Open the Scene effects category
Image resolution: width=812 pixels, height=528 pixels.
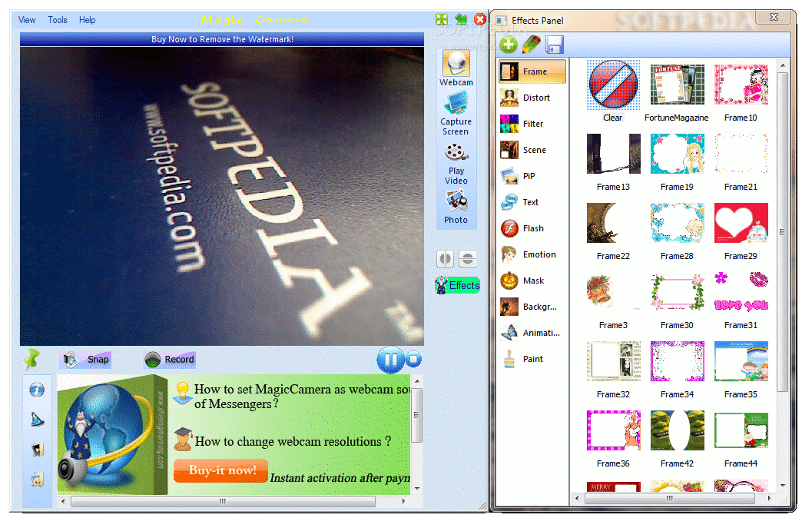click(532, 150)
